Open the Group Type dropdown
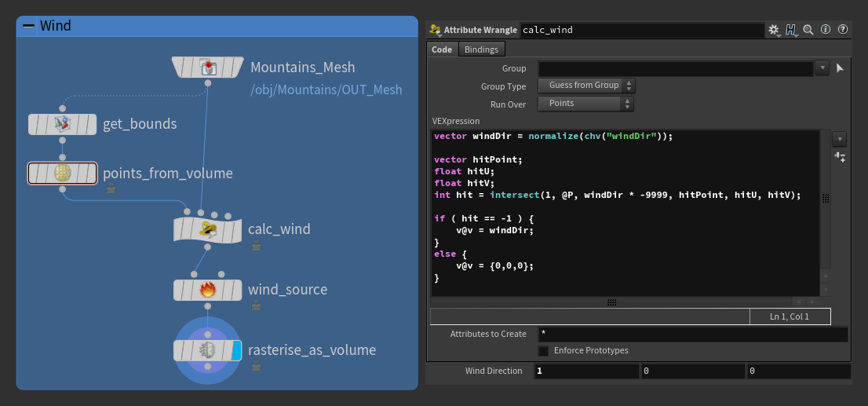The height and width of the screenshot is (406, 868). (586, 86)
